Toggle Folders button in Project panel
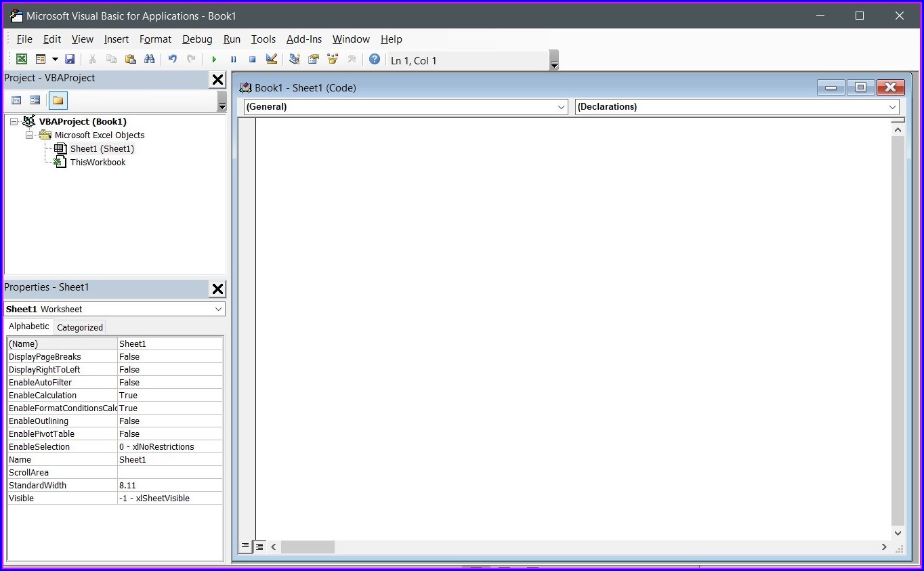This screenshot has width=924, height=571. pyautogui.click(x=58, y=100)
